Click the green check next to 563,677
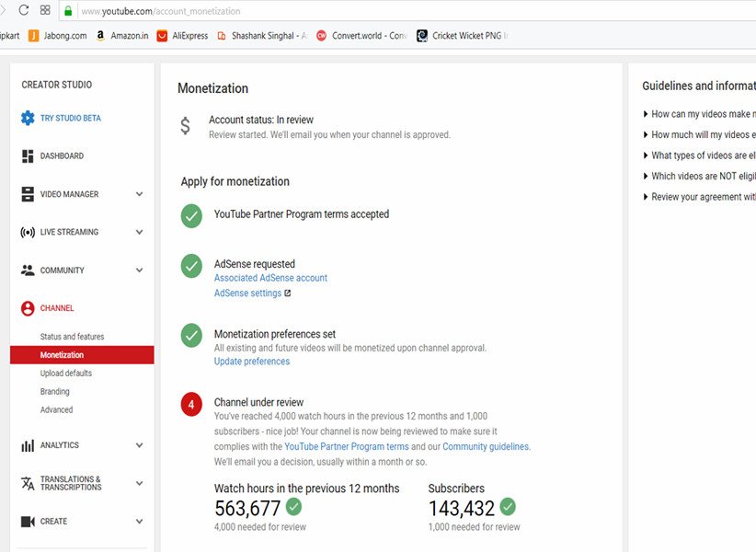This screenshot has height=552, width=756. [293, 506]
